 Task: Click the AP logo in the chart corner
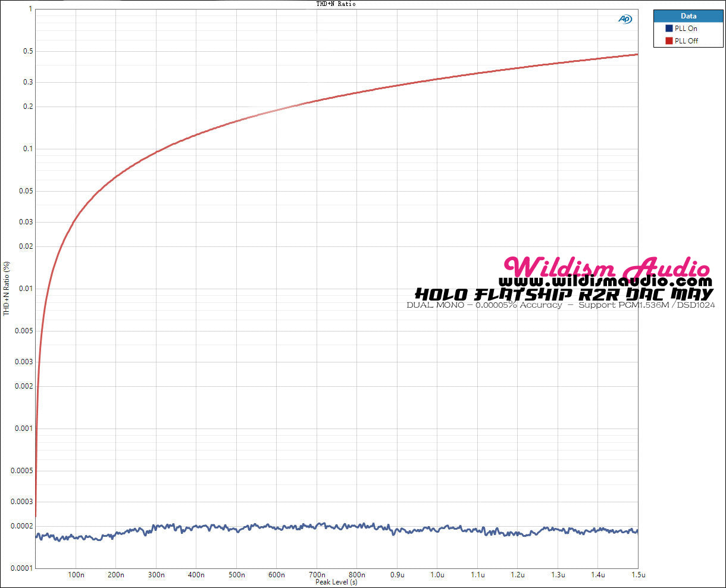(x=625, y=19)
